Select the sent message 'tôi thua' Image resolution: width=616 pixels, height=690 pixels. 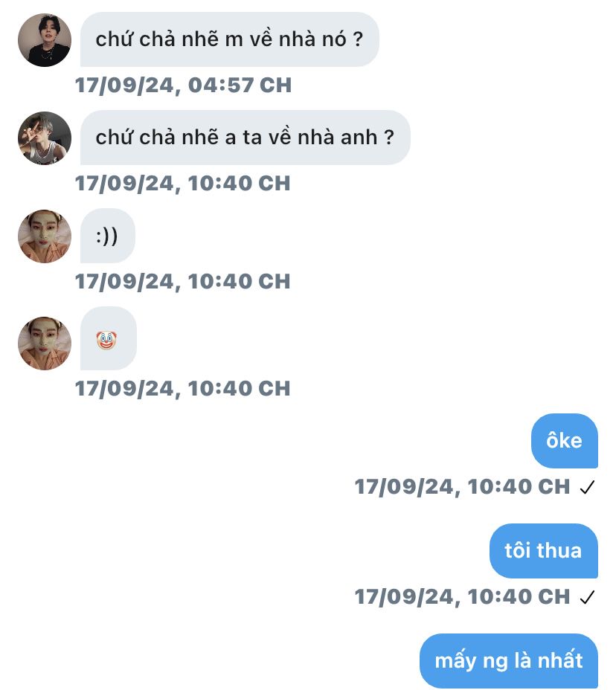[543, 551]
